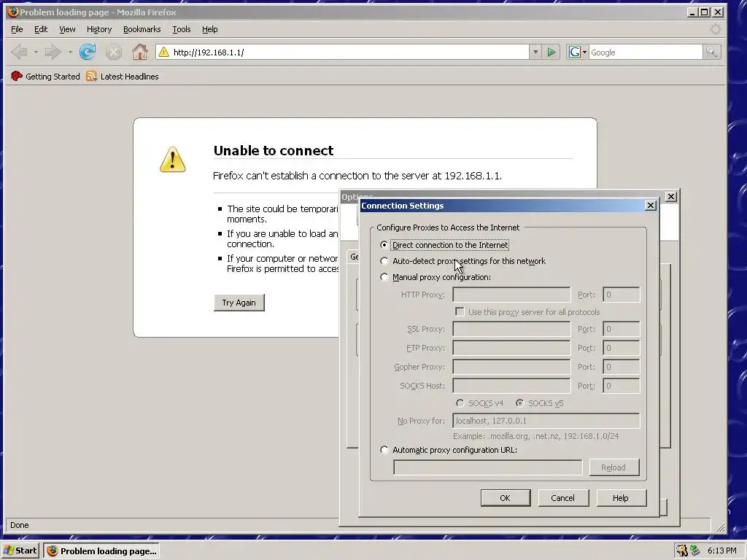747x560 pixels.
Task: Click Help in Connection Settings
Action: (x=621, y=497)
